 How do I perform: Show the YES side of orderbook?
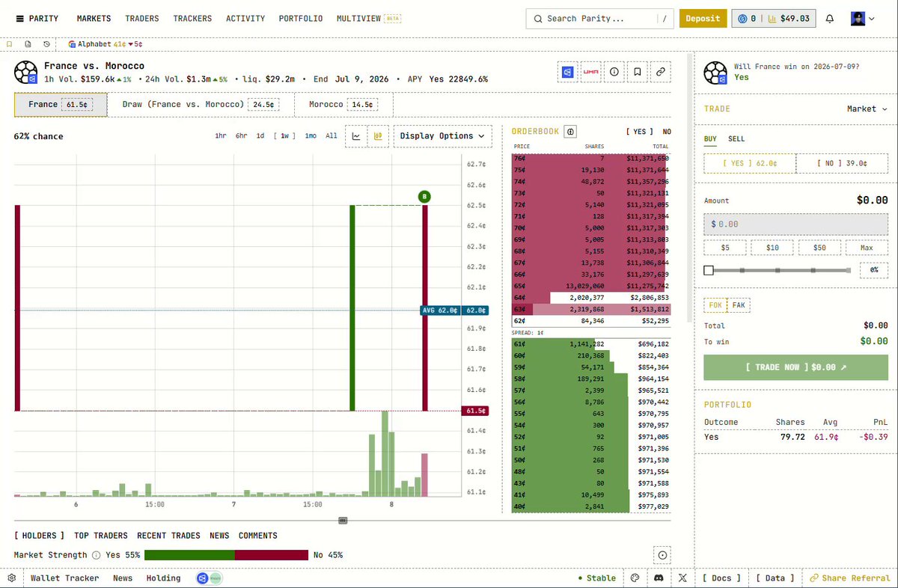click(x=640, y=132)
